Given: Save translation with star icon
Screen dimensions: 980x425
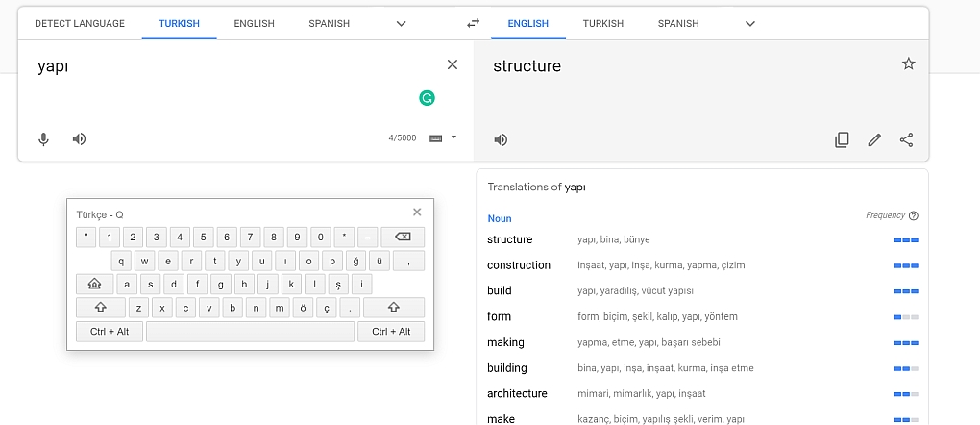Looking at the screenshot, I should [908, 64].
